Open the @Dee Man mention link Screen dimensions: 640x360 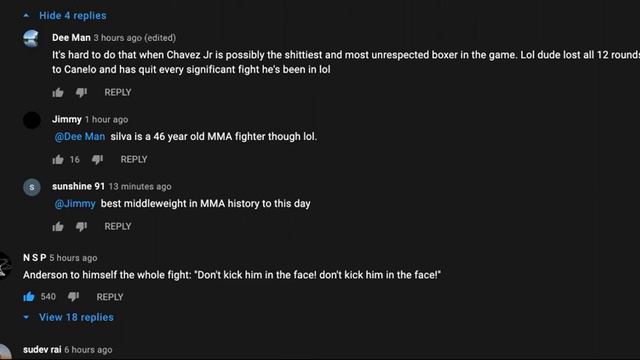point(80,137)
